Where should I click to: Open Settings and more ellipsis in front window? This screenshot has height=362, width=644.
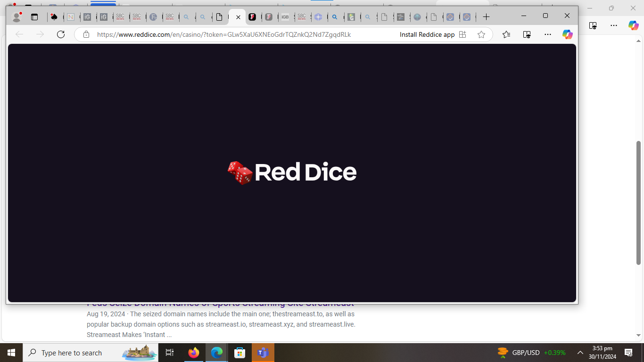[548, 34]
